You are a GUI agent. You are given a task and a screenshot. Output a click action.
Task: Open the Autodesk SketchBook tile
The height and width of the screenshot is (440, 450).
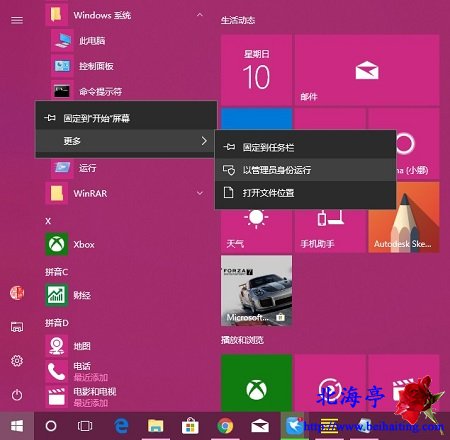click(404, 217)
